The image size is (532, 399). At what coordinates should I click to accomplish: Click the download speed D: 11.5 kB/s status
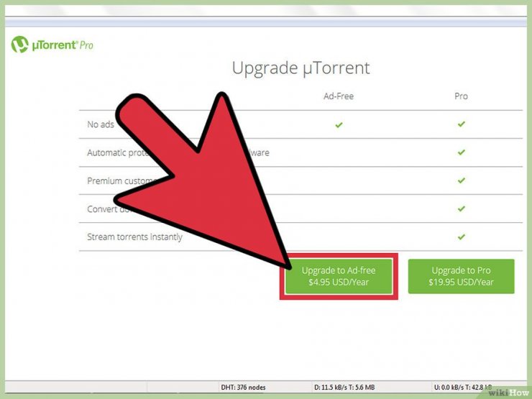click(344, 387)
